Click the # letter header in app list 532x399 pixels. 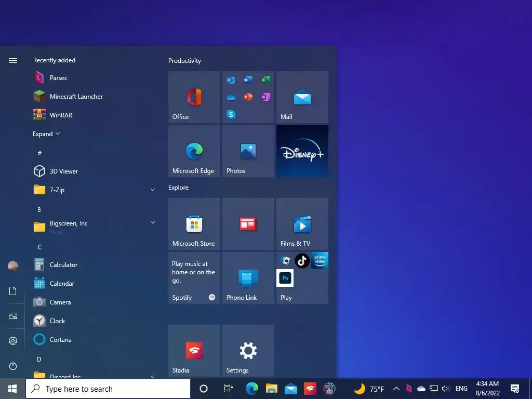point(39,153)
